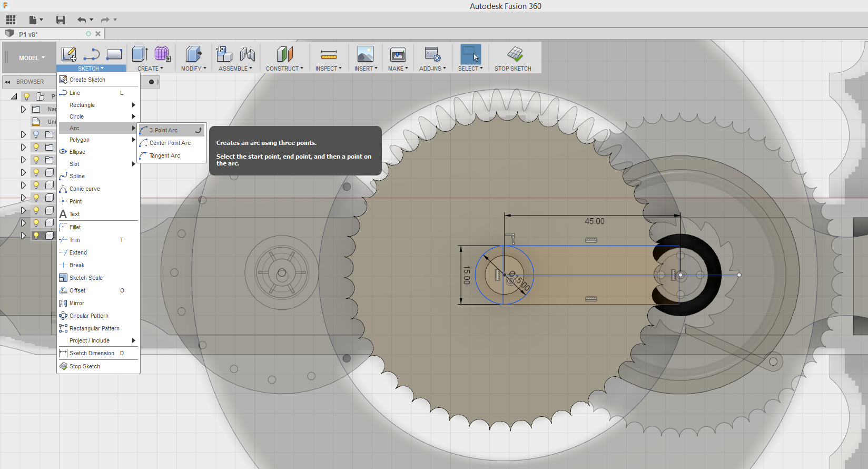
Task: Turn on the dimmed blue lightbulb
Action: point(36,134)
